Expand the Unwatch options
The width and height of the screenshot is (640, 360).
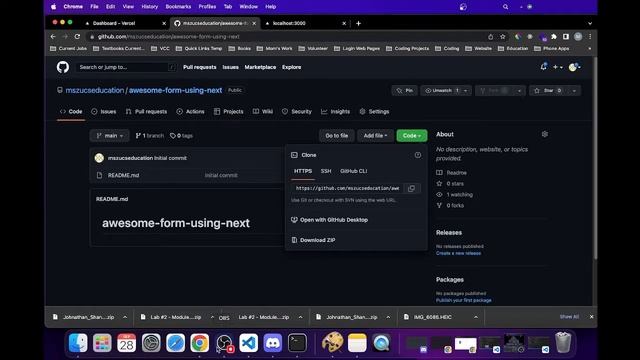click(x=465, y=91)
